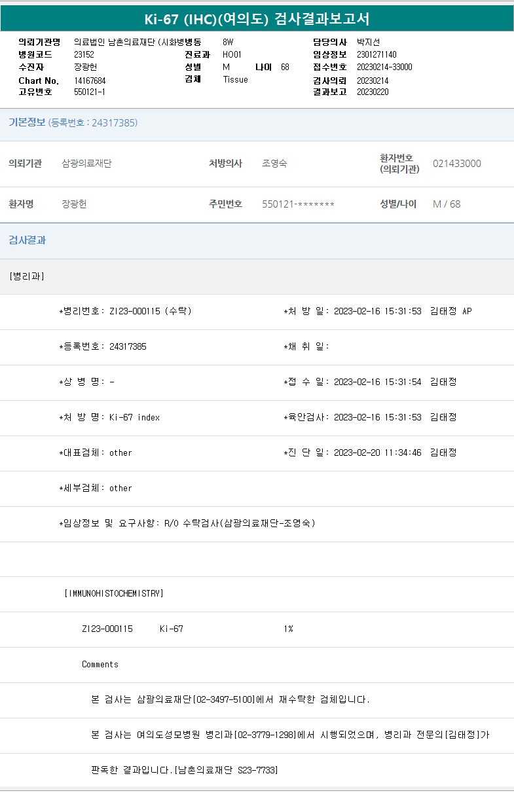
Task: Click the reception number 20230214-33000
Action: click(x=384, y=67)
